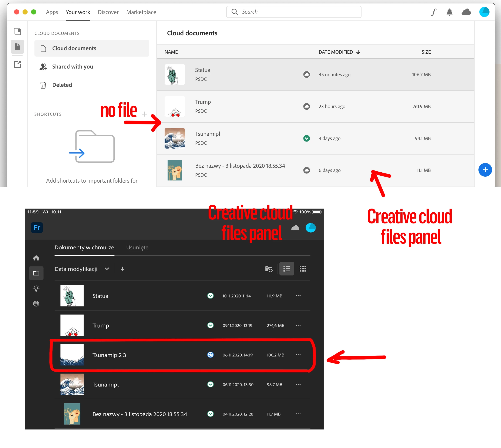Open the Usunięte tab

pyautogui.click(x=137, y=247)
